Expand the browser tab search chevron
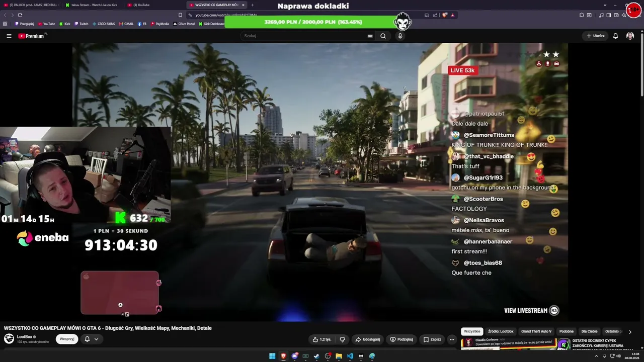Image resolution: width=644 pixels, height=362 pixels. coord(605,5)
